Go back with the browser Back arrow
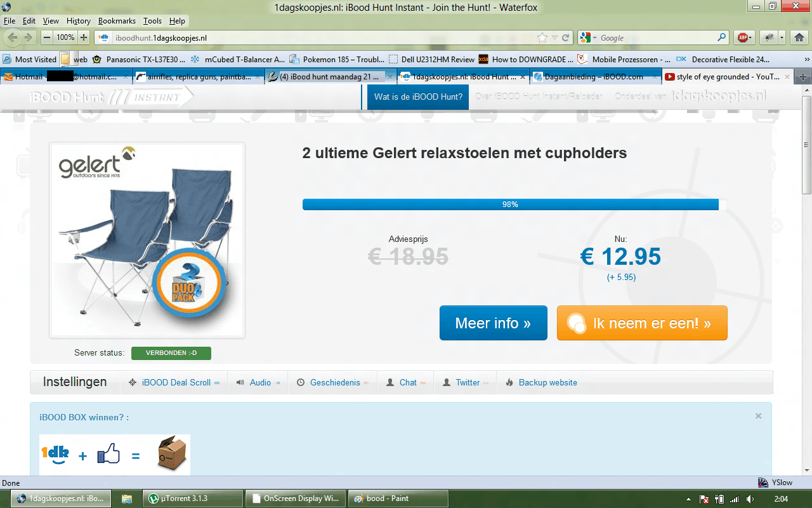The width and height of the screenshot is (812, 508). pyautogui.click(x=13, y=37)
